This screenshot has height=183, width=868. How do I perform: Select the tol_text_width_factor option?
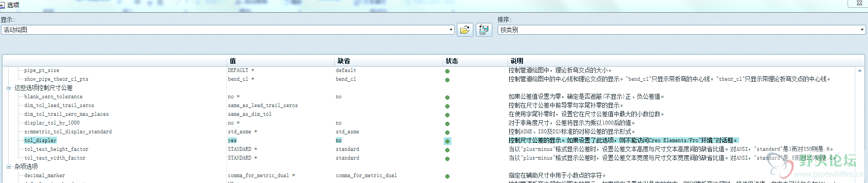(x=55, y=158)
